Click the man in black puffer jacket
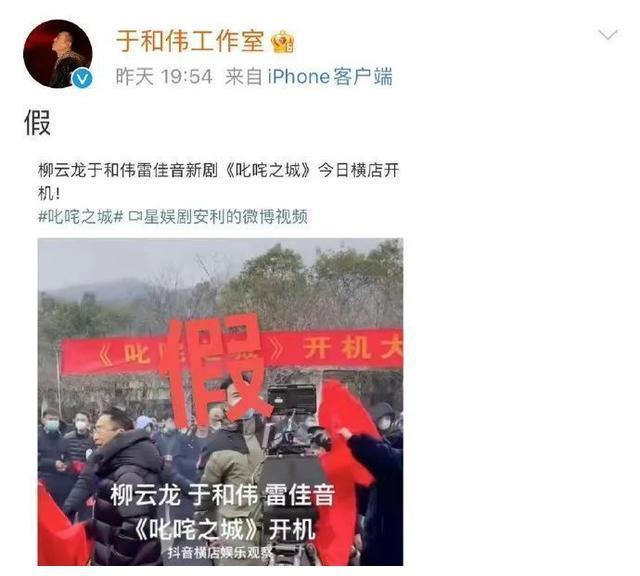The width and height of the screenshot is (640, 576). 115,488
